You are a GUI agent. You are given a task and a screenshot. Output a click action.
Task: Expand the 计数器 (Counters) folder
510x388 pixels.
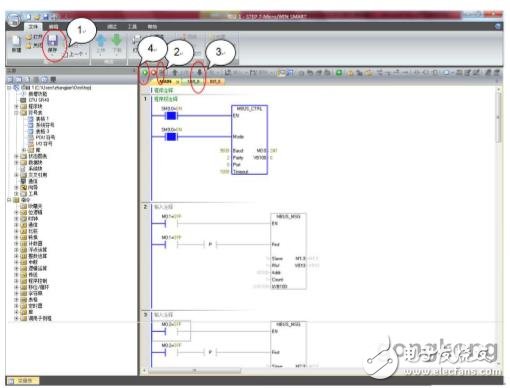16,243
